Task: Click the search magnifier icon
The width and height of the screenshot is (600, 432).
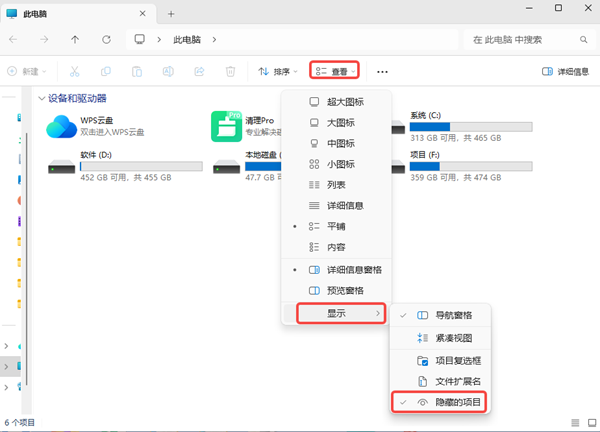Action: [584, 39]
